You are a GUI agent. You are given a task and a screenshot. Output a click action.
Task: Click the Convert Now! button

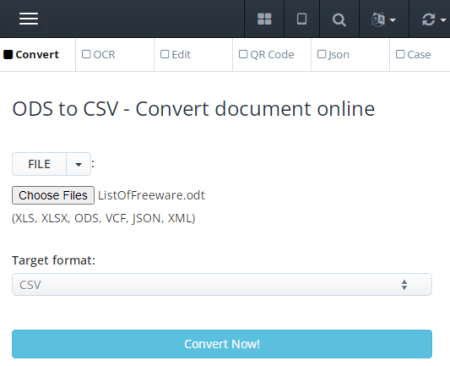(x=222, y=344)
